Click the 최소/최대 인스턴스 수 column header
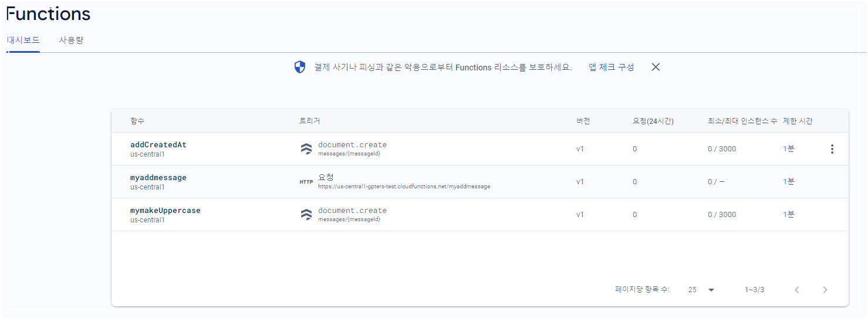This screenshot has width=868, height=318. (x=742, y=121)
